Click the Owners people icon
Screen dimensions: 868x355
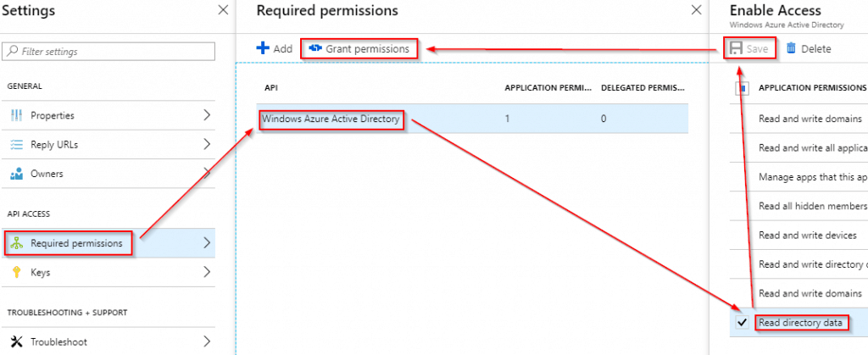[x=17, y=174]
